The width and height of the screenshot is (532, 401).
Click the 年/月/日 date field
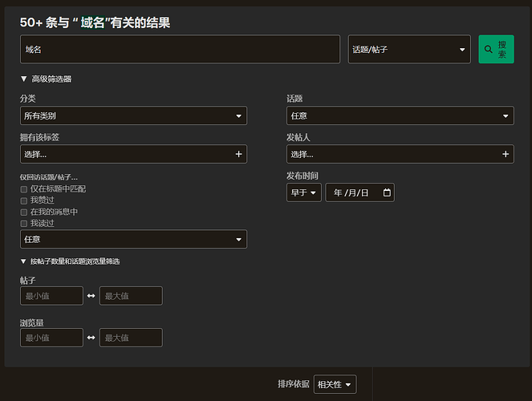tap(359, 192)
